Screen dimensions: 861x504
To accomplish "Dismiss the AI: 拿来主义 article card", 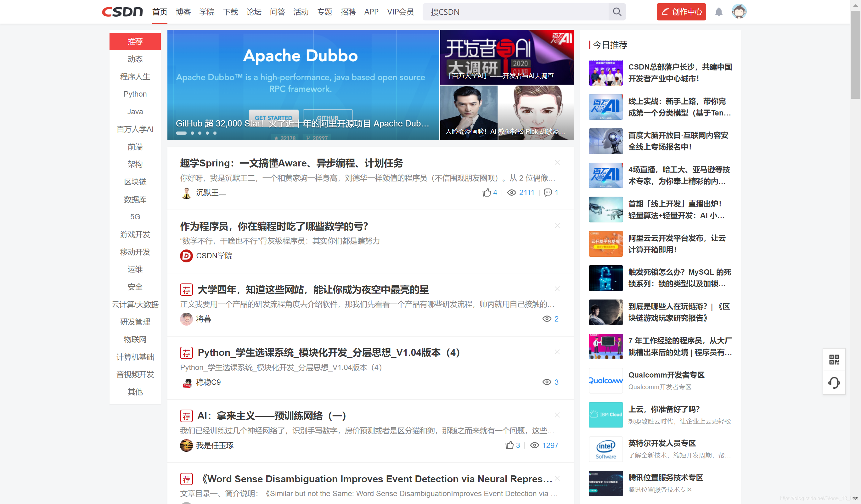I will (557, 415).
